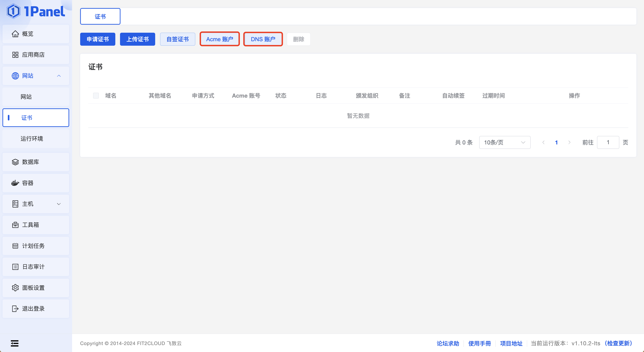The width and height of the screenshot is (644, 352).
Task: Click the 申请方式 column header
Action: pyautogui.click(x=203, y=96)
